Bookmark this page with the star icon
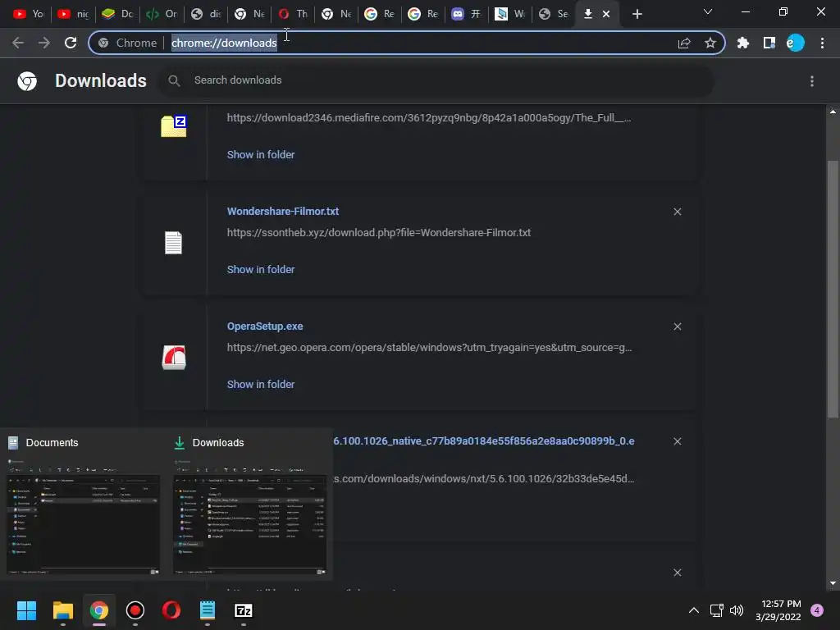This screenshot has width=840, height=630. 710,43
